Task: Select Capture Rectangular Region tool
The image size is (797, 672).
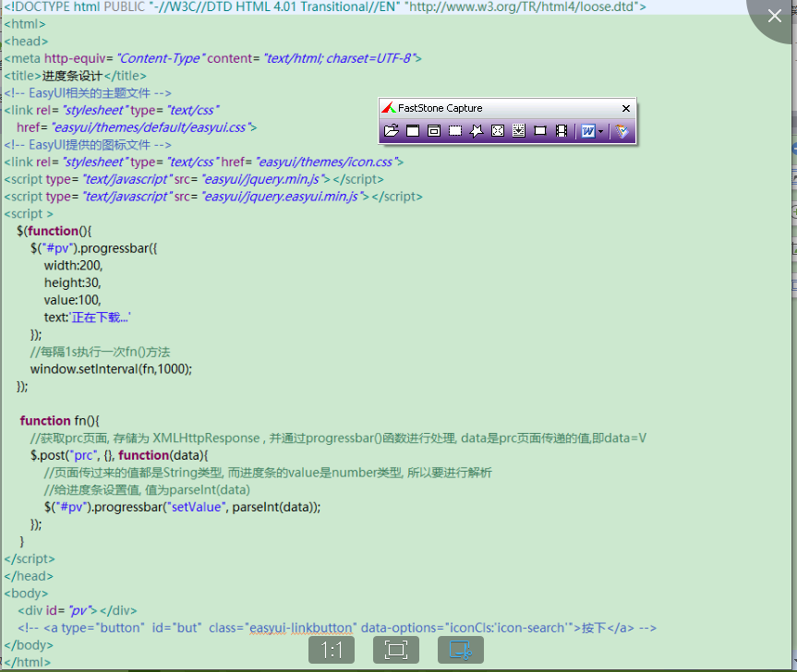Action: tap(455, 131)
